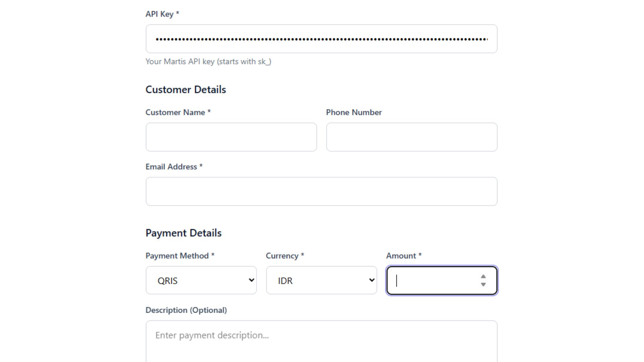Select the Email Address input field
The height and width of the screenshot is (362, 644).
321,191
